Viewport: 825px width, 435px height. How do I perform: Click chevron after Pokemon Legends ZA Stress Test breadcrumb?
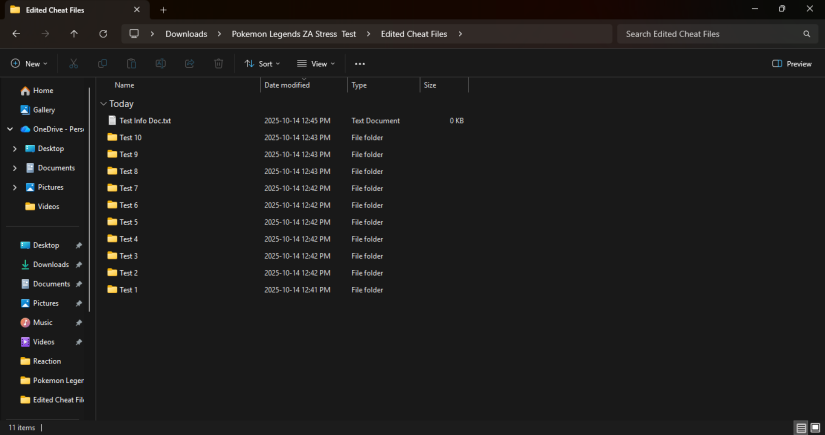tap(368, 34)
